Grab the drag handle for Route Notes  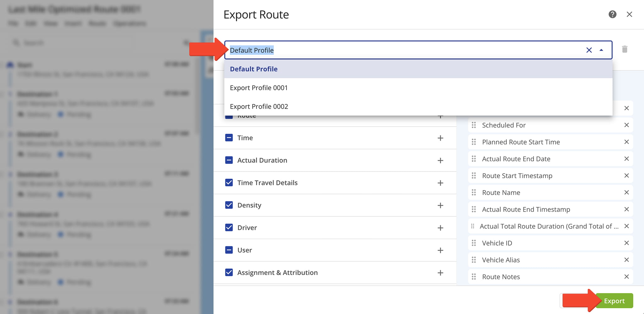[474, 277]
